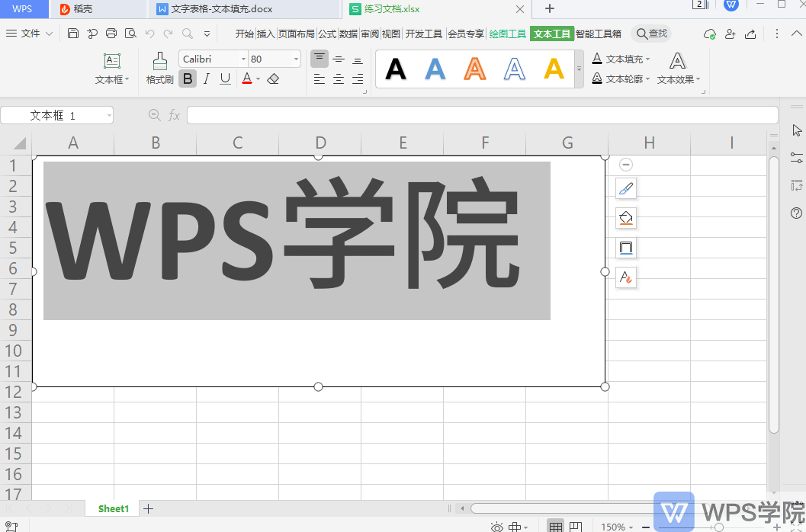Align text to top of box

click(x=320, y=59)
